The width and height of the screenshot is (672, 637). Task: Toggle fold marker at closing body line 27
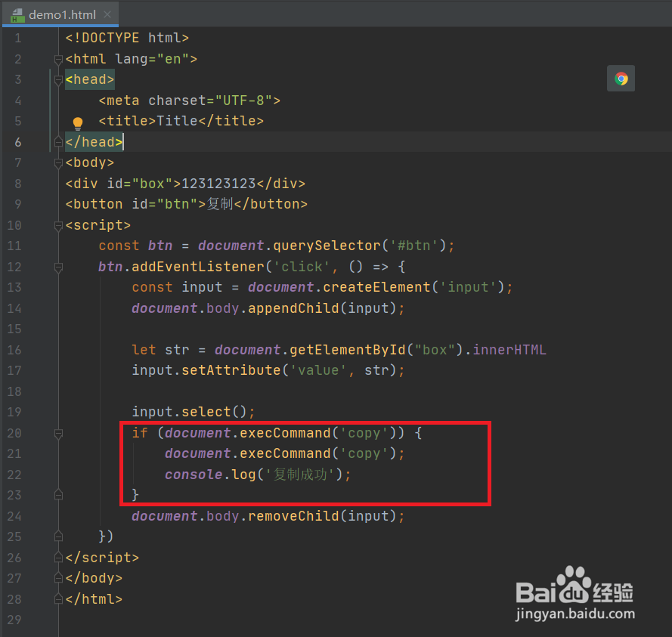coord(59,578)
